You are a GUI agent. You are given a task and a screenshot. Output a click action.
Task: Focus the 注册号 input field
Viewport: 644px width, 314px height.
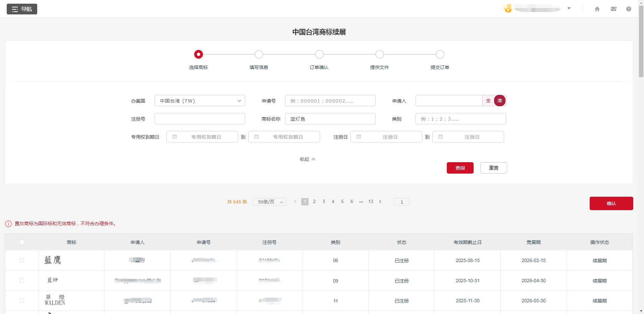[200, 119]
